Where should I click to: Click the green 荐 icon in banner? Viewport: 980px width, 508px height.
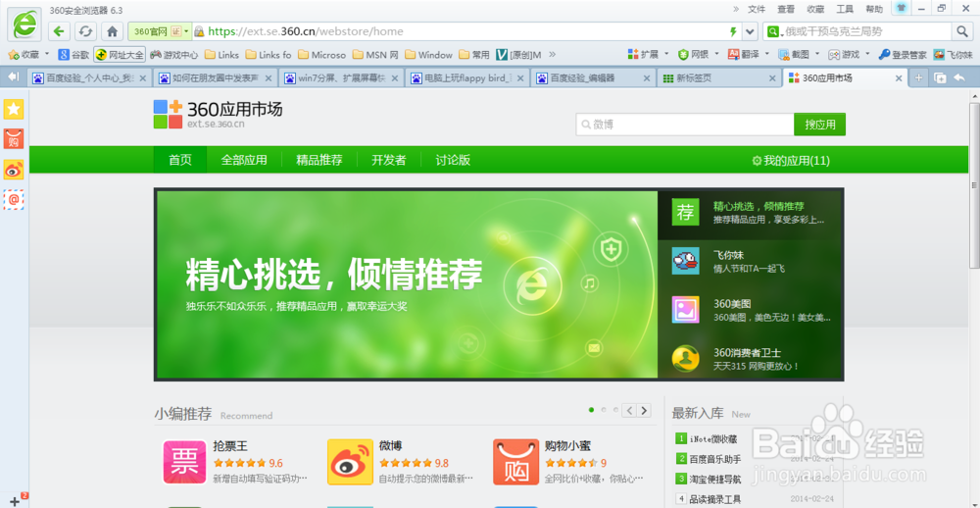click(685, 212)
